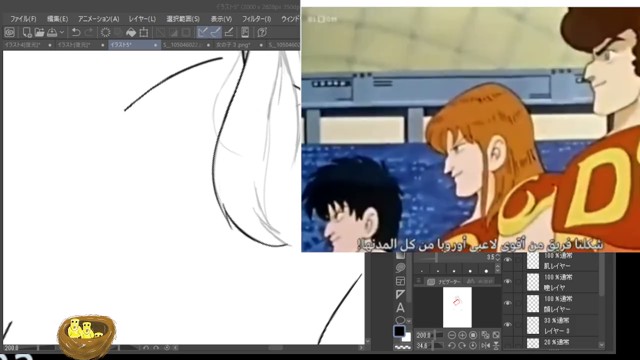Image resolution: width=640 pixels, height=360 pixels.
Task: Click the navigator rotate left icon
Action: tap(451, 345)
